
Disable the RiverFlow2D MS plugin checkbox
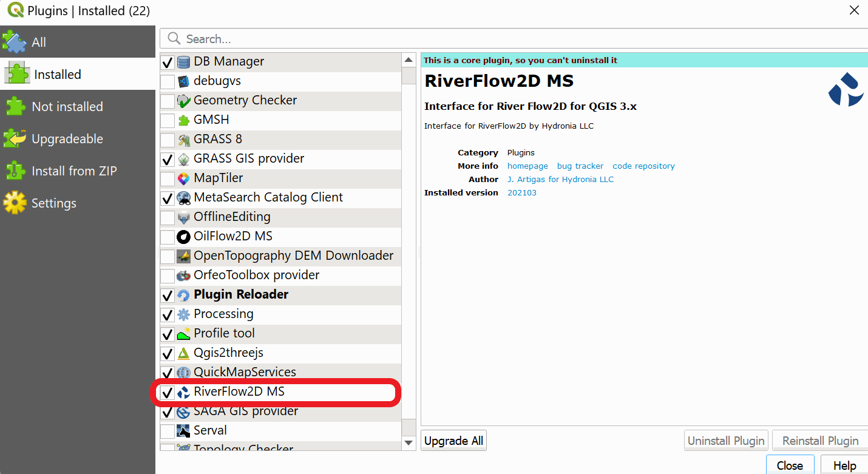click(x=168, y=393)
